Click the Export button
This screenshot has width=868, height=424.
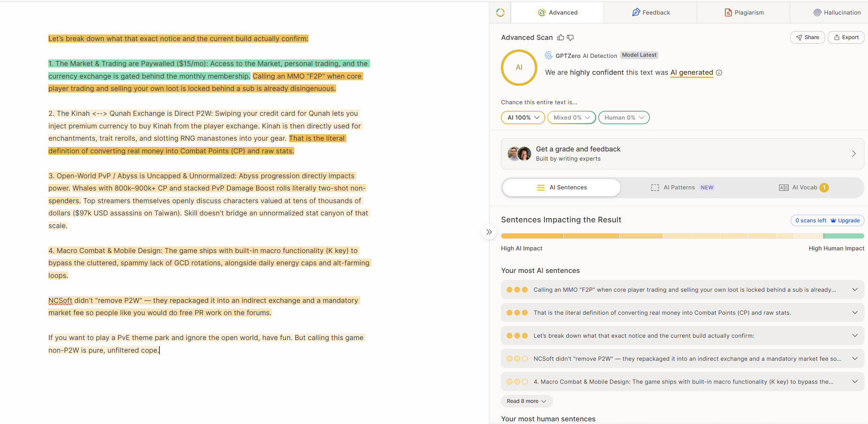846,37
